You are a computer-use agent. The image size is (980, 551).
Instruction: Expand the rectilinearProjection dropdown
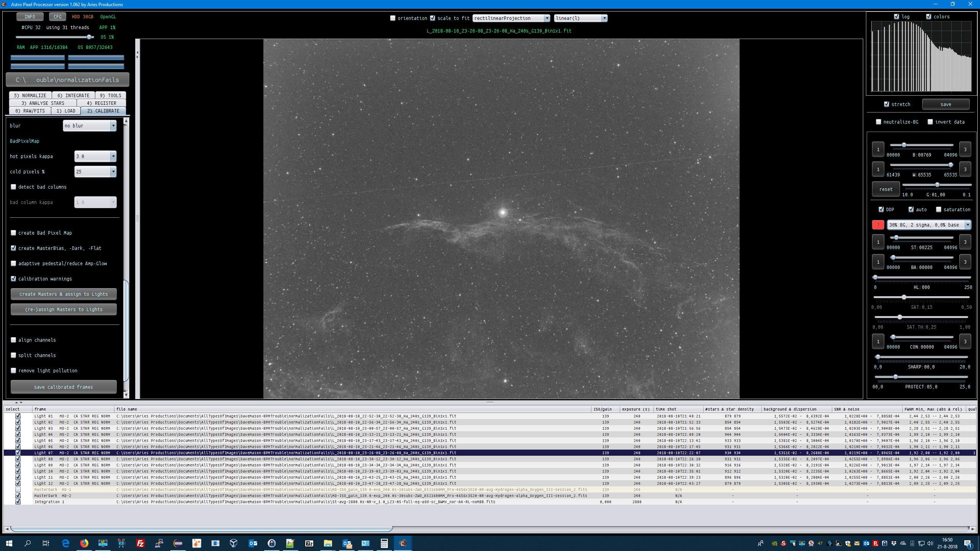(547, 18)
